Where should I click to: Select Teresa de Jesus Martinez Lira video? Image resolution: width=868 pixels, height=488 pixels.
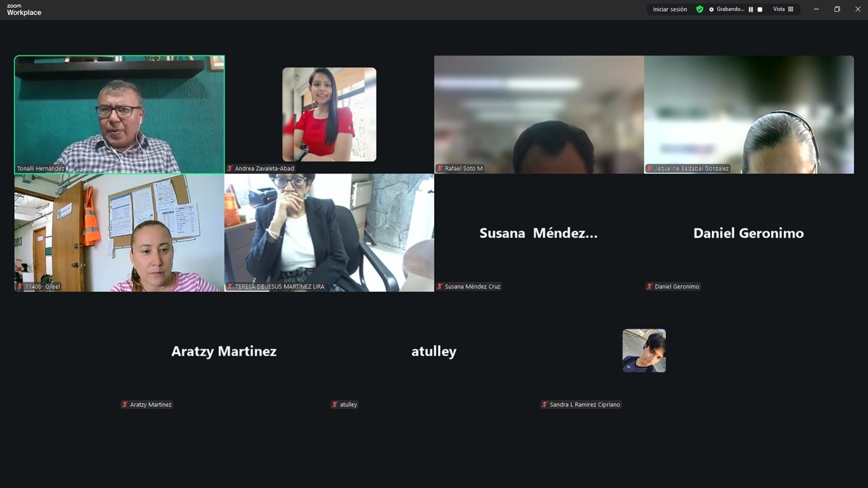click(329, 232)
